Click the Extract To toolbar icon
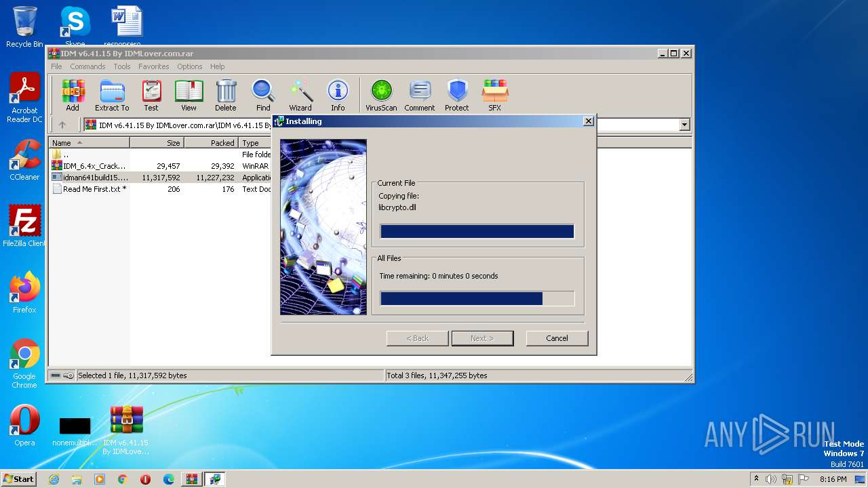Screen dimensions: 868x488 (112, 96)
